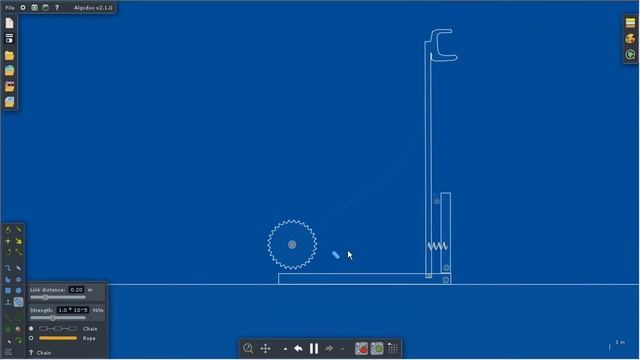Click the link distance value field
The height and width of the screenshot is (360, 640).
[76, 290]
